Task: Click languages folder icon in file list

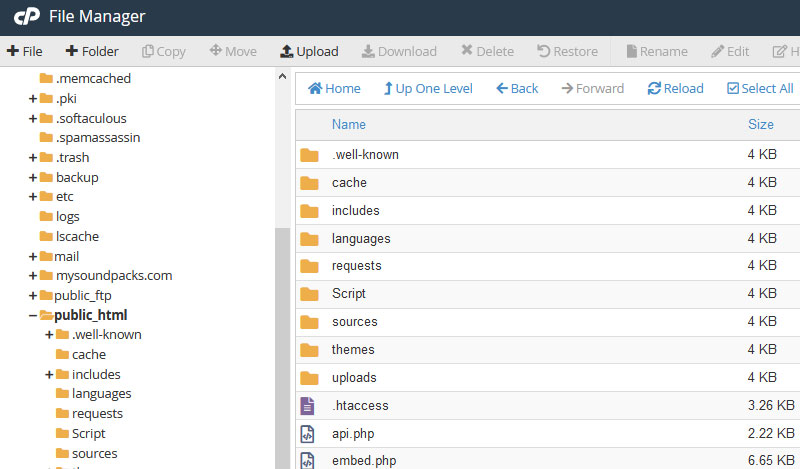Action: [309, 238]
